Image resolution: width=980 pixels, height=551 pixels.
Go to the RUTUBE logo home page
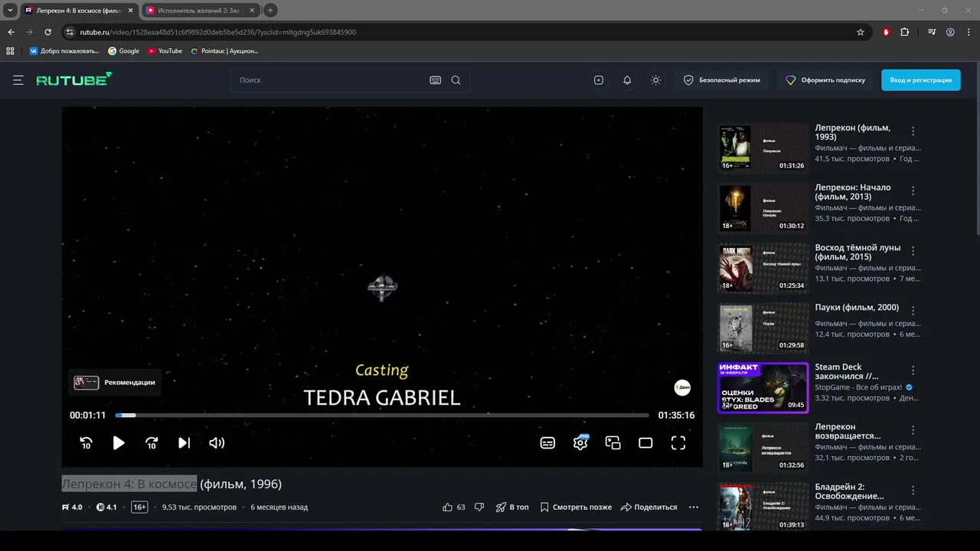pos(74,79)
